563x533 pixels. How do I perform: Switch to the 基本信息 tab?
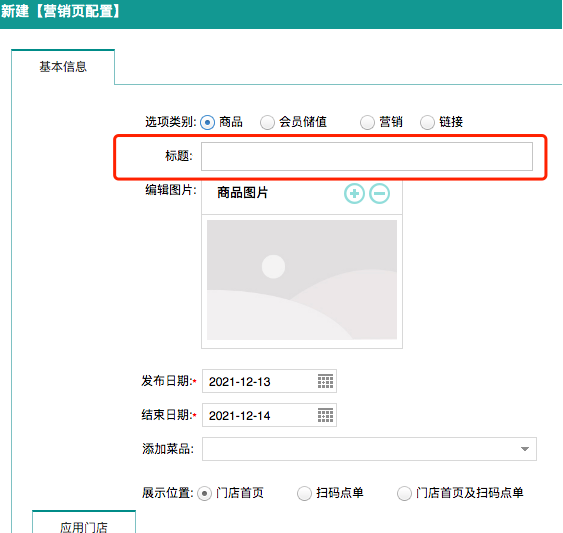click(x=63, y=67)
